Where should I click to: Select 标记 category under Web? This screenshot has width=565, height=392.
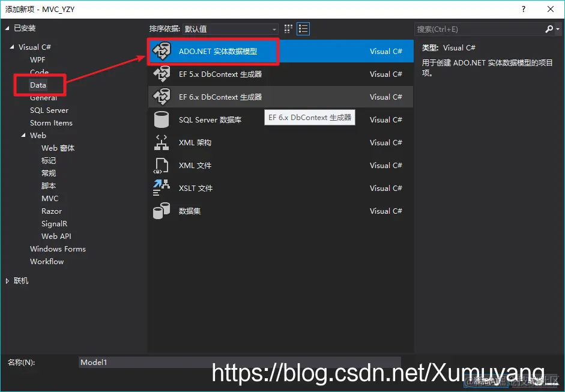[48, 161]
